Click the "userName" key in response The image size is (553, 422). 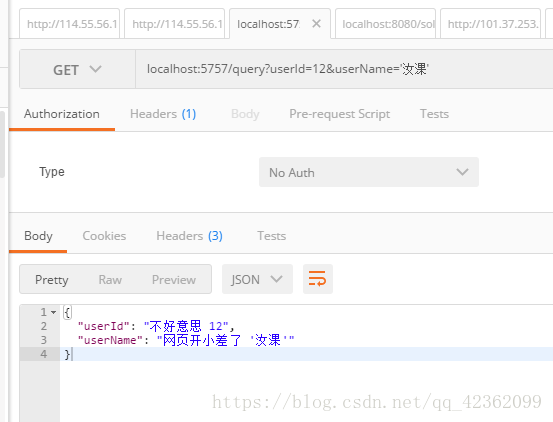pos(110,340)
